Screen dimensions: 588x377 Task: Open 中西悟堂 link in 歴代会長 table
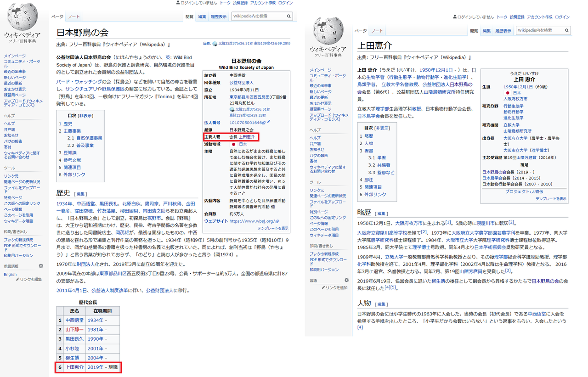click(74, 320)
